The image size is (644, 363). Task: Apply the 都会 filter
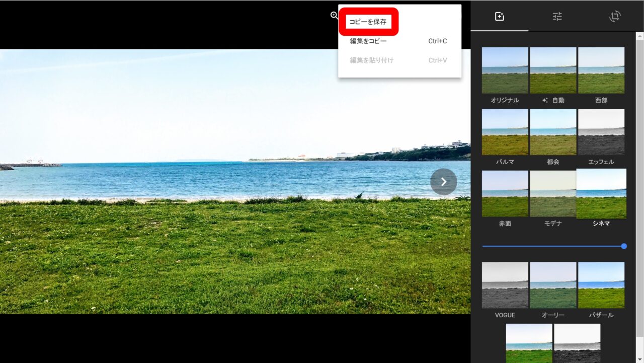[x=553, y=132]
